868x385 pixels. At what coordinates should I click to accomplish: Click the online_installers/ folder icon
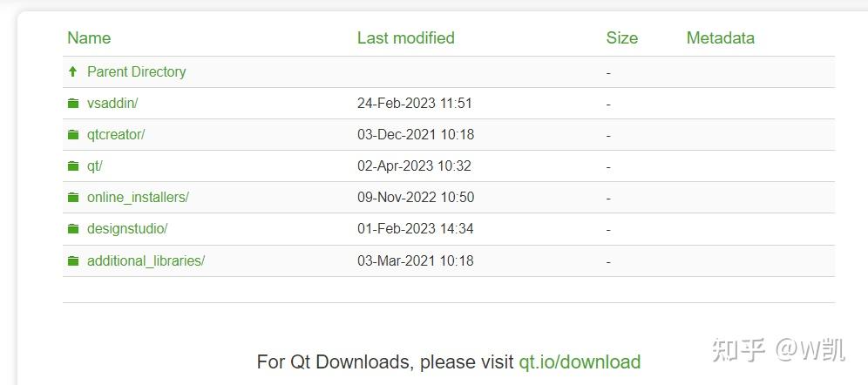[73, 197]
